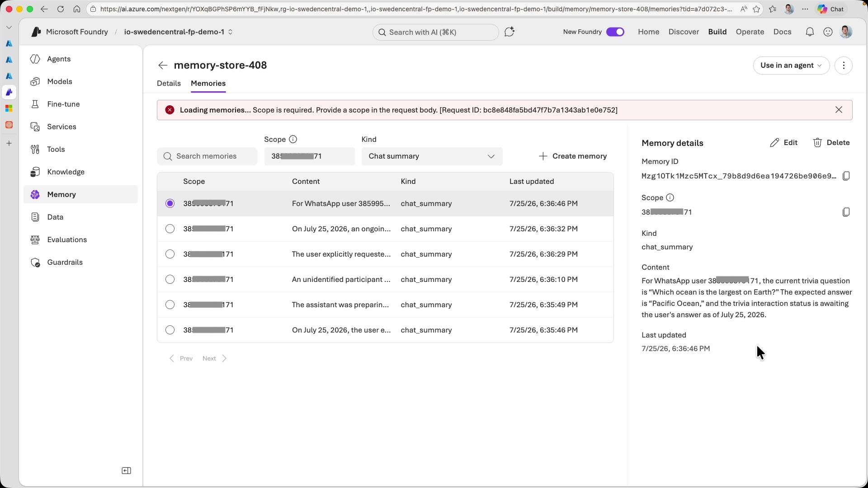Click content cell 'The assistant was preparin...'
868x488 pixels.
point(340,305)
